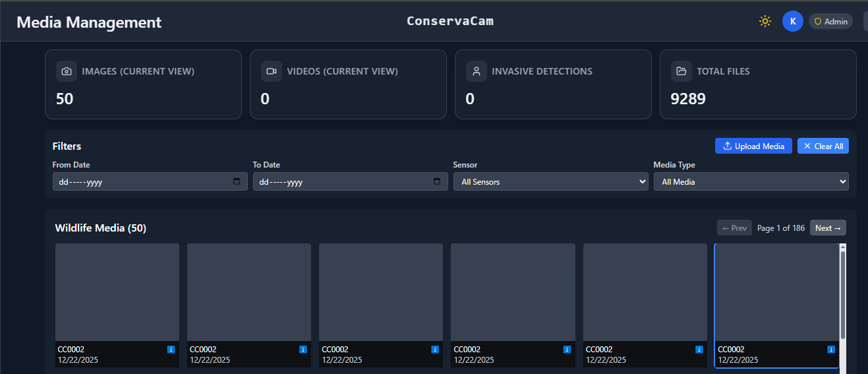This screenshot has width=868, height=374.
Task: Click the blue K user avatar
Action: (x=792, y=21)
